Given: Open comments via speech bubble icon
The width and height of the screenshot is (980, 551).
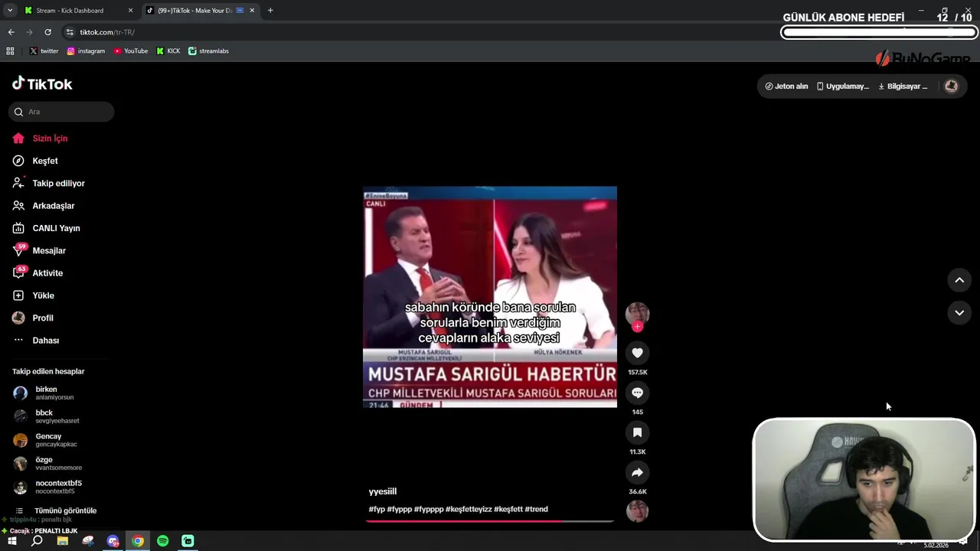Looking at the screenshot, I should point(637,393).
